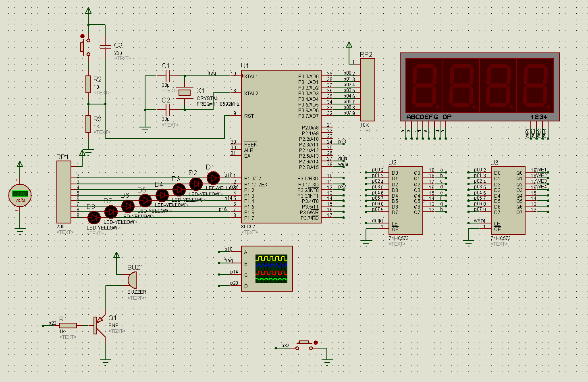Click the power terminal above RP2
This screenshot has width=588, height=382.
point(349,45)
